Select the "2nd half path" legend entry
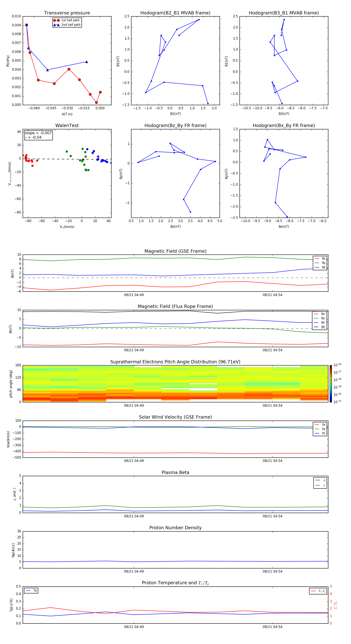Image resolution: width=351 pixels, height=644 pixels. (67, 25)
